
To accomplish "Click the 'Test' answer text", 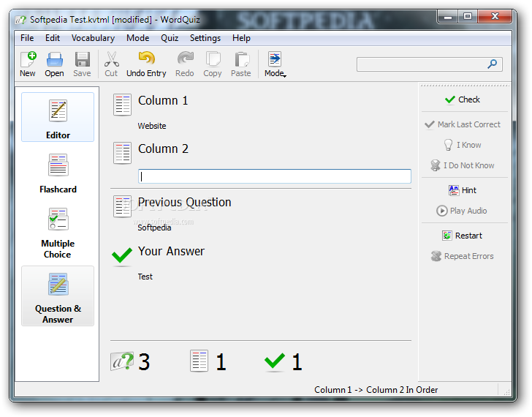I will pos(145,277).
